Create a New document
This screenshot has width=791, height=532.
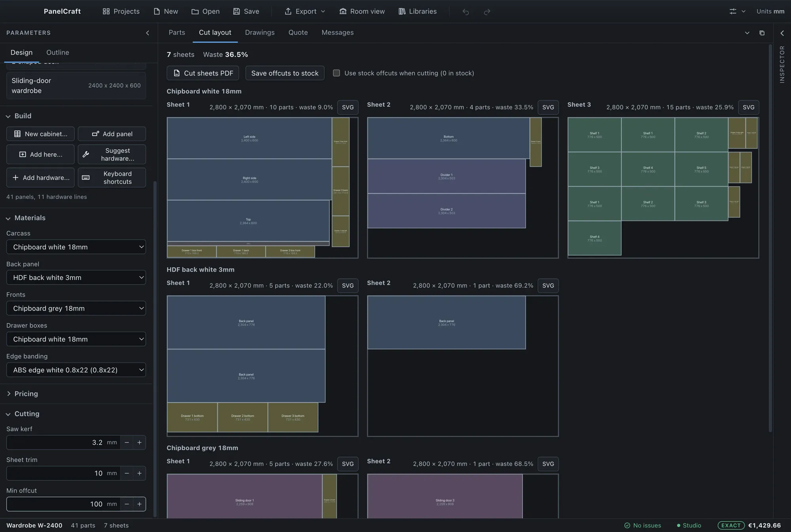click(166, 11)
